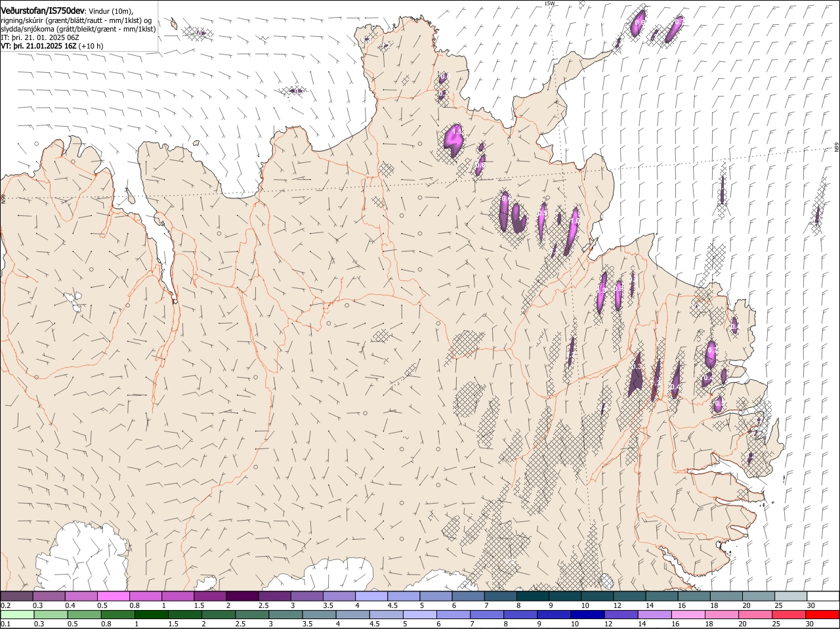Screen dimensions: 840x629
Task: Pick the bright red swatch above 30 in the rain legend
Action: point(822,615)
